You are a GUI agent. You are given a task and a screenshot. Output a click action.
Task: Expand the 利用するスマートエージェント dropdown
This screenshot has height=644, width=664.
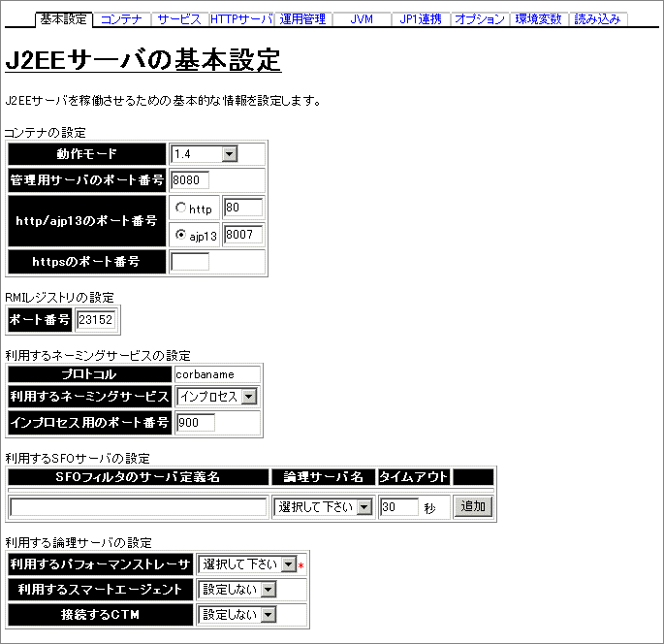coord(237,590)
